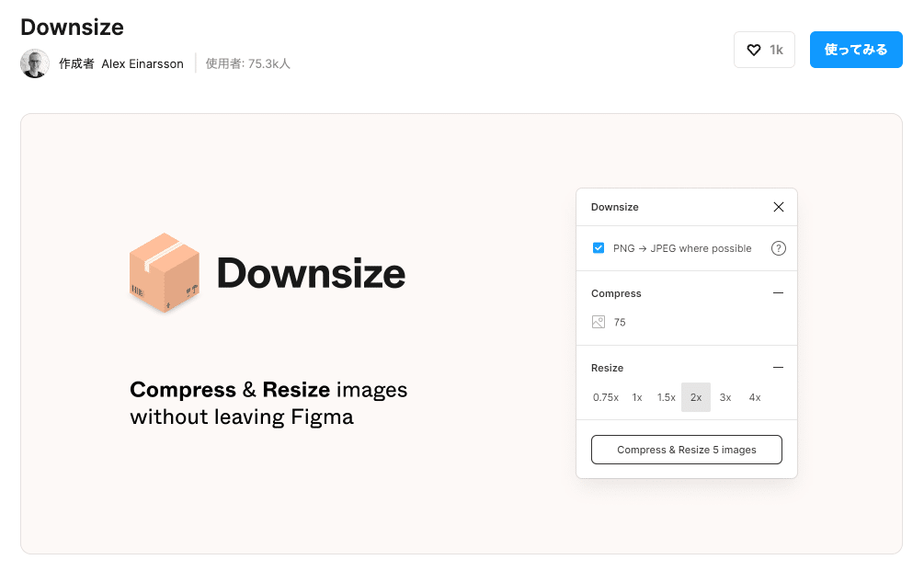The height and width of the screenshot is (571, 924).
Task: Close the Downsize plugin panel
Action: coord(779,207)
